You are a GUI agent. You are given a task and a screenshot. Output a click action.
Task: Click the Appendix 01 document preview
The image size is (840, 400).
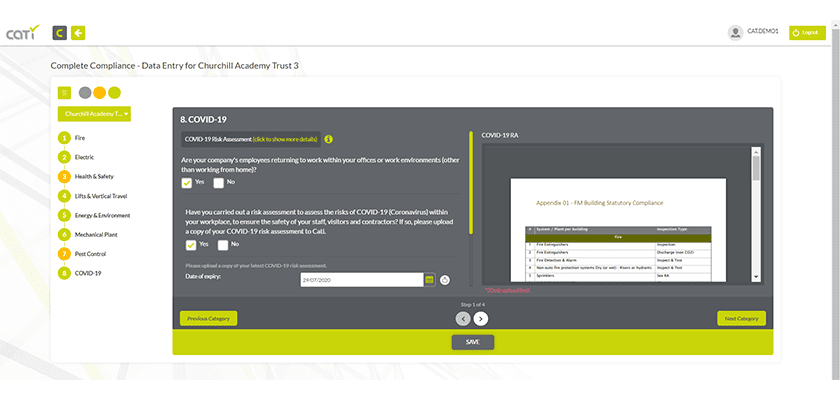tap(618, 230)
